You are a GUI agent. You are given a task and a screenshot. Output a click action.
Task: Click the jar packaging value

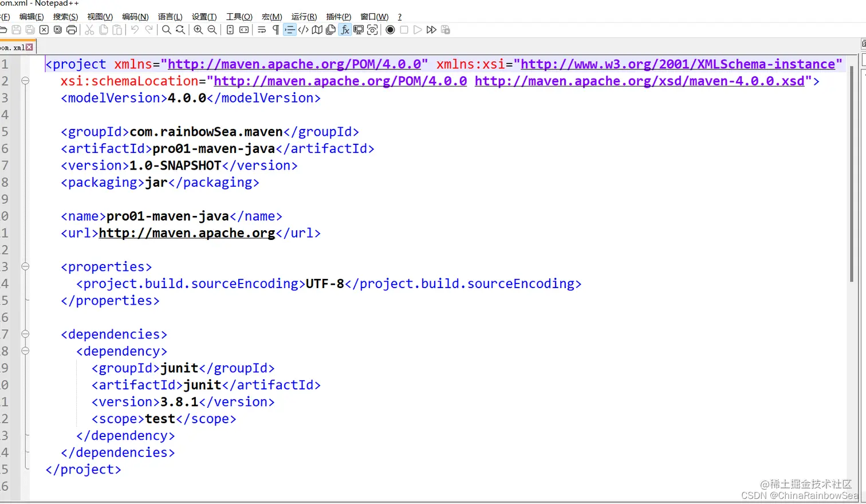tap(156, 183)
